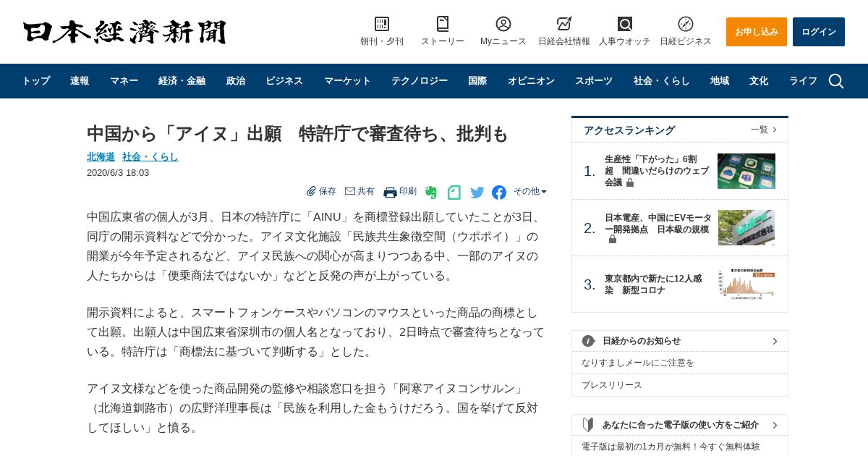Go to トップ in navigation bar
Viewport: 868px width, 456px height.
36,81
